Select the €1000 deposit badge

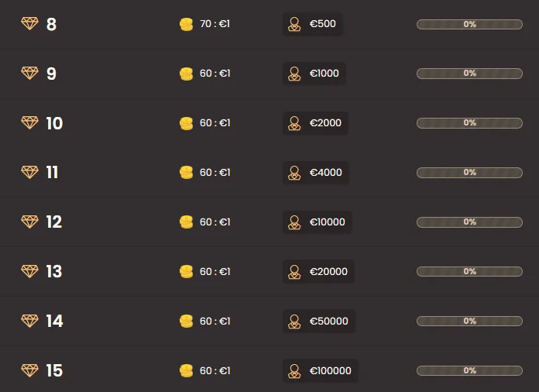[x=314, y=74]
